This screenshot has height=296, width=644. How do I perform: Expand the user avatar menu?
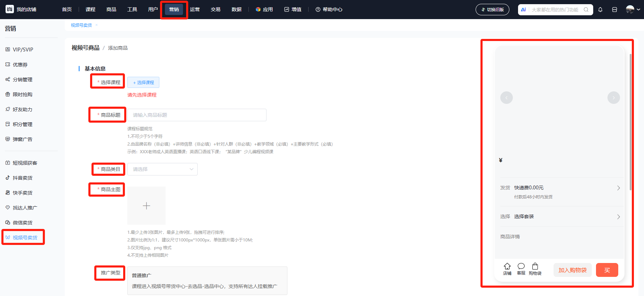tap(633, 10)
